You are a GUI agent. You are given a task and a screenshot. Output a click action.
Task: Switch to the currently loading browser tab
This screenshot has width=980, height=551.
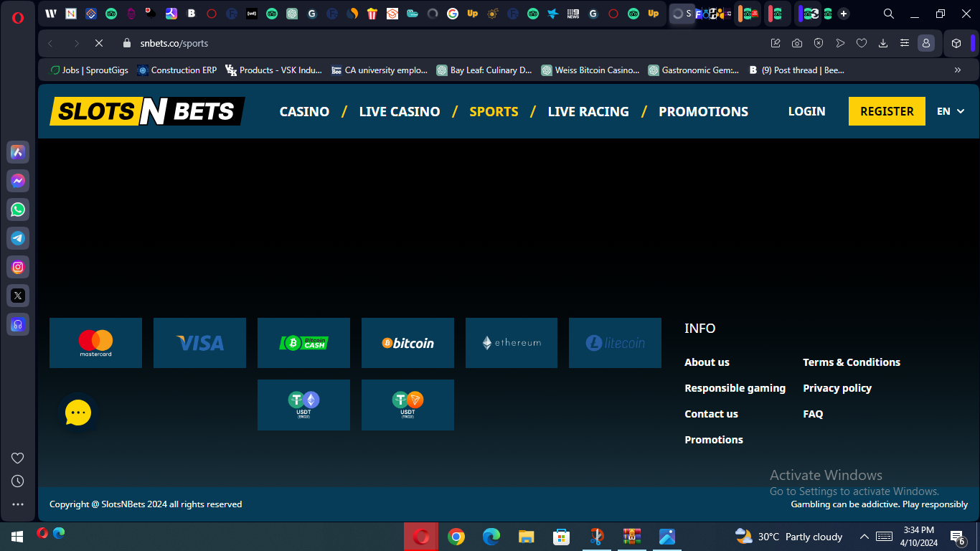pyautogui.click(x=682, y=14)
